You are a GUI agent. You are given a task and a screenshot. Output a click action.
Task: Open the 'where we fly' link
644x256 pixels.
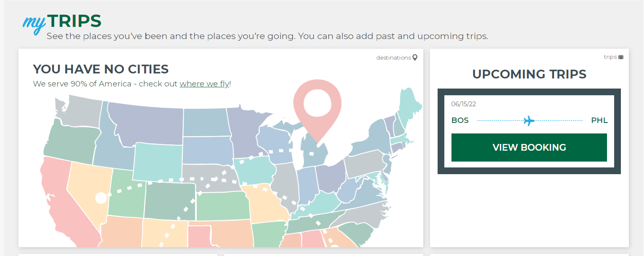204,84
